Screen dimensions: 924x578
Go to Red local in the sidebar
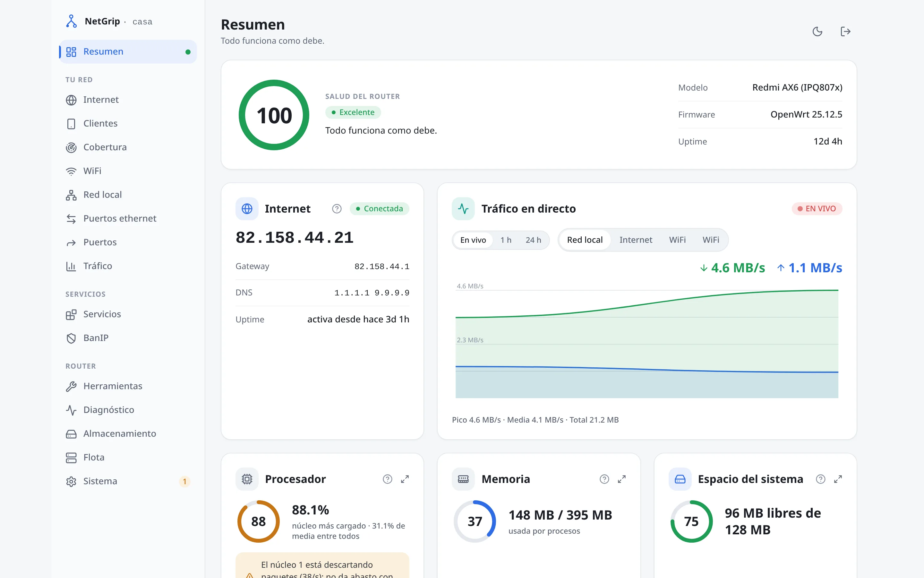click(x=128, y=195)
